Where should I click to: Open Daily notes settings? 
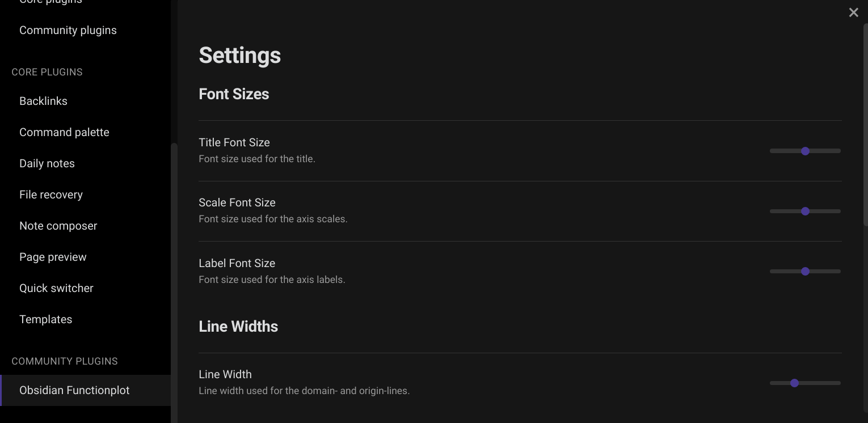47,163
